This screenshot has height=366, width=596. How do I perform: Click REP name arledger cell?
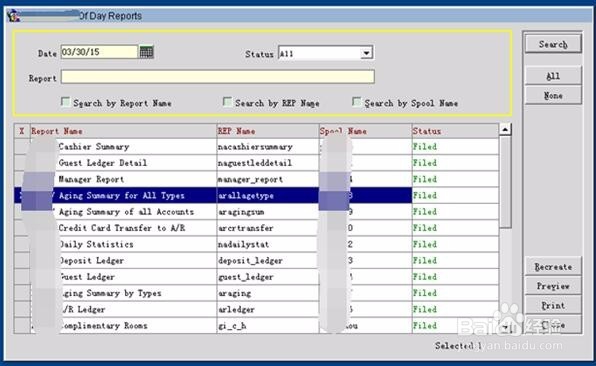click(x=268, y=309)
